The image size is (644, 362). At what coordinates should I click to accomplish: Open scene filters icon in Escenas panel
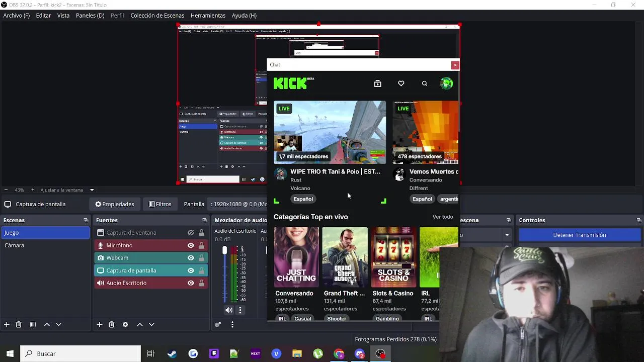[x=33, y=324]
